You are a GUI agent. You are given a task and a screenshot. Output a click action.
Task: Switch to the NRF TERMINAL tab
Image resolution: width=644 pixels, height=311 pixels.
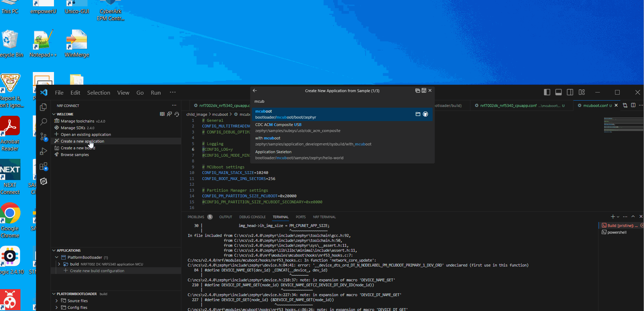point(324,217)
